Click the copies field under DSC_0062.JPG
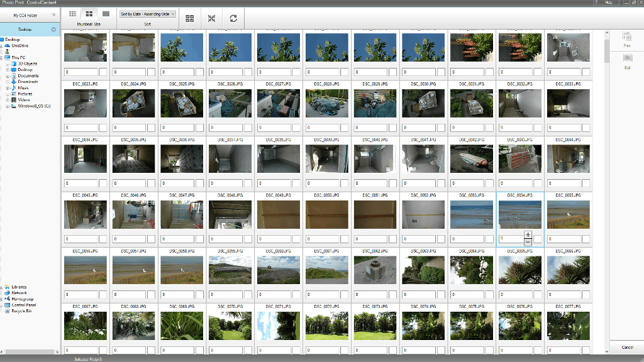The width and height of the screenshot is (644, 362). point(370,294)
